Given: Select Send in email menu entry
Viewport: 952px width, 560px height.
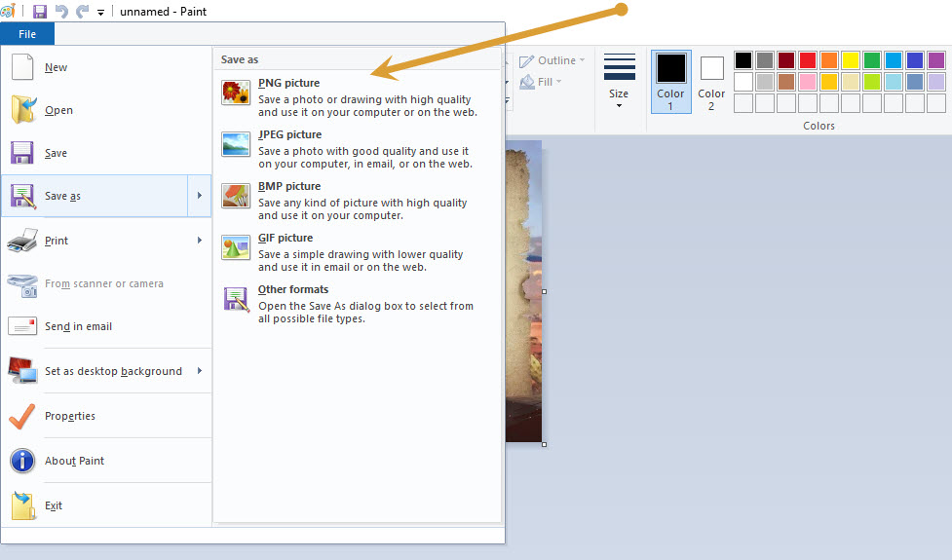Looking at the screenshot, I should pos(106,326).
